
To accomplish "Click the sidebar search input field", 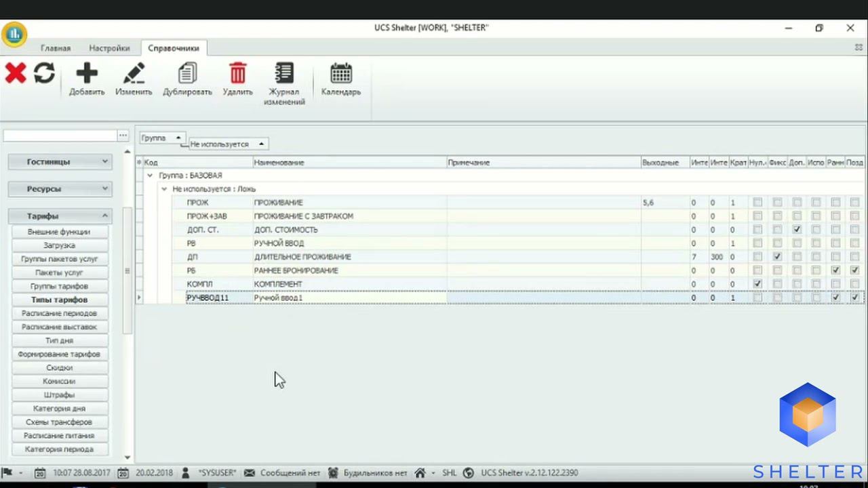I will (60, 136).
